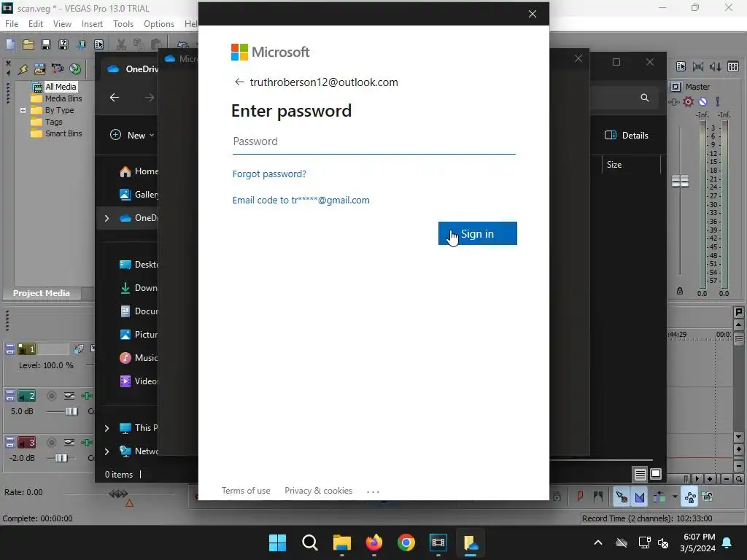
Task: Click the Insert Marker flag icon
Action: click(580, 497)
